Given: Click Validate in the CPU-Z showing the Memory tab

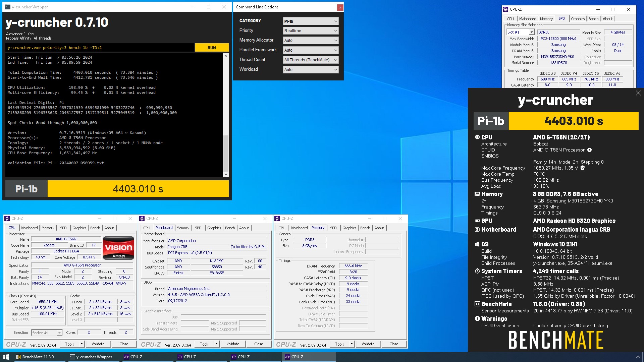Looking at the screenshot, I should coord(368,344).
